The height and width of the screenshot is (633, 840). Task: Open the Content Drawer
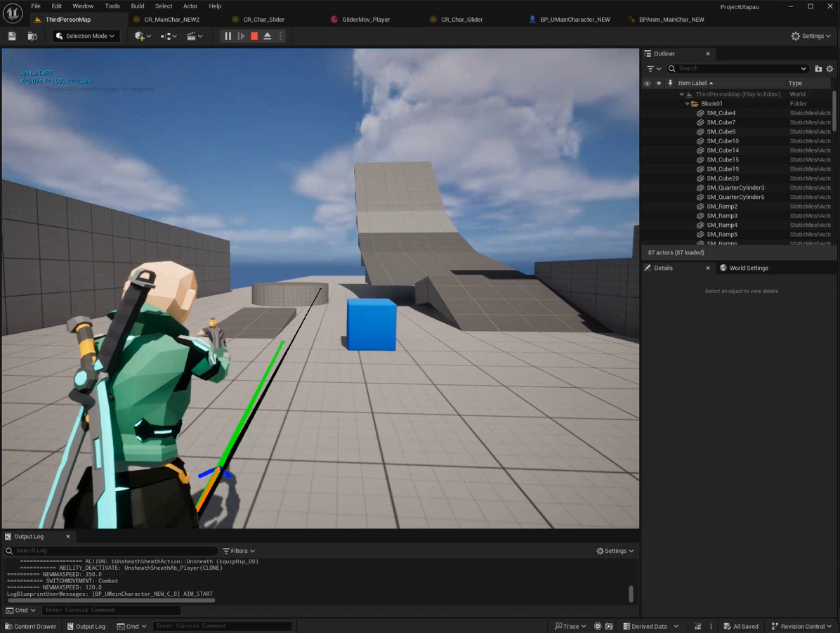pyautogui.click(x=31, y=626)
